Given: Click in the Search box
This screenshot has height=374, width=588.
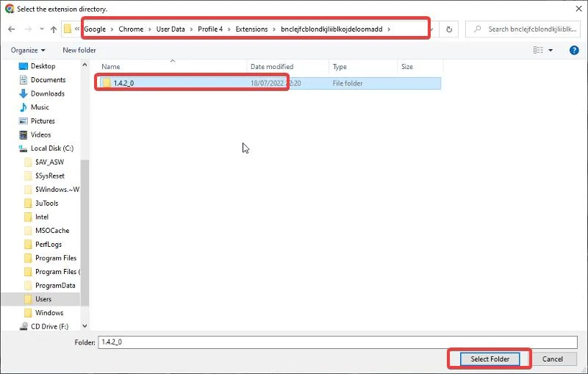Looking at the screenshot, I should coord(523,29).
